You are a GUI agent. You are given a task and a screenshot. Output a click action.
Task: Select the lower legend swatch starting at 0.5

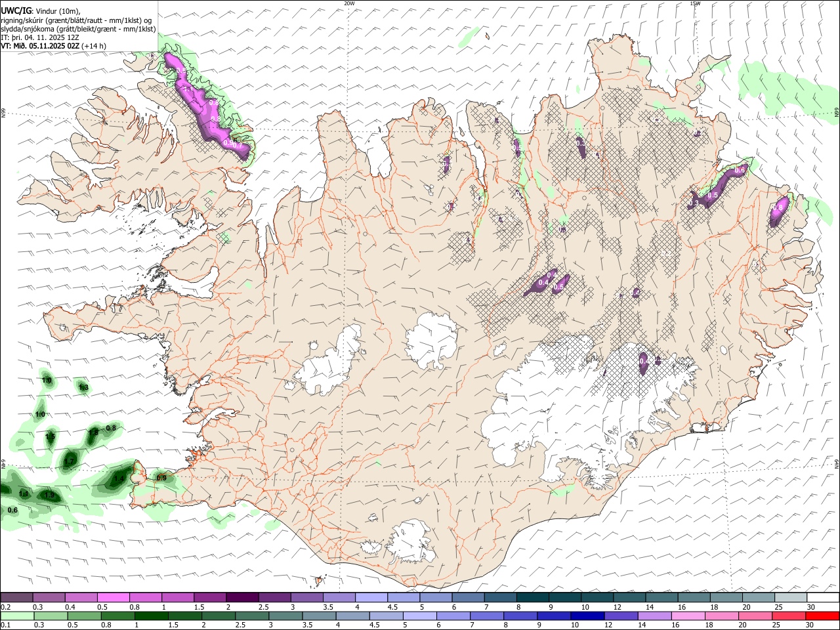[x=84, y=616]
